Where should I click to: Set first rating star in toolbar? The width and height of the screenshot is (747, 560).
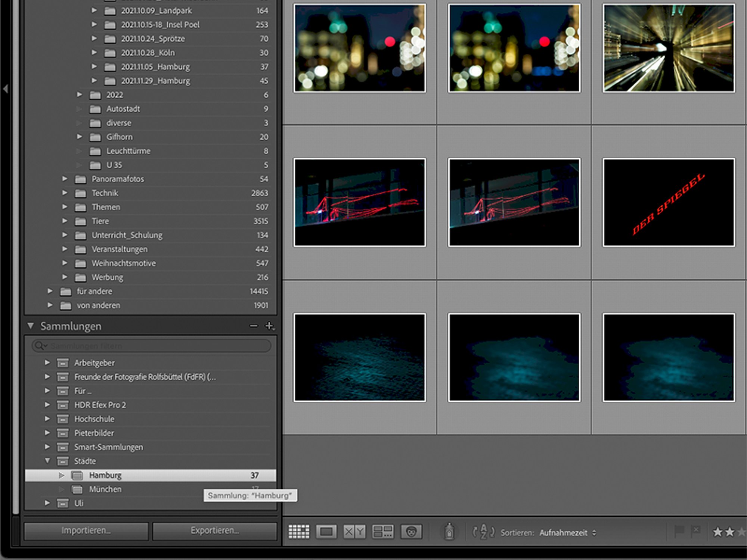(717, 532)
